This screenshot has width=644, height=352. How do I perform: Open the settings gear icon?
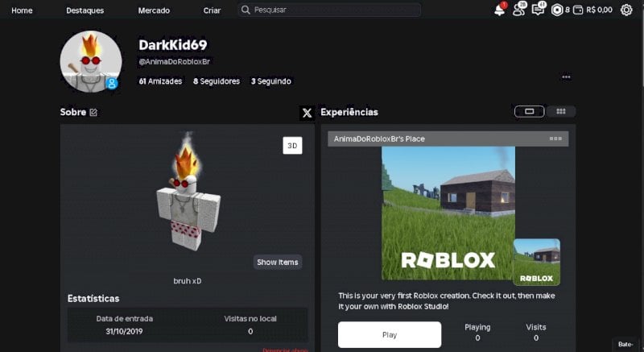point(626,10)
